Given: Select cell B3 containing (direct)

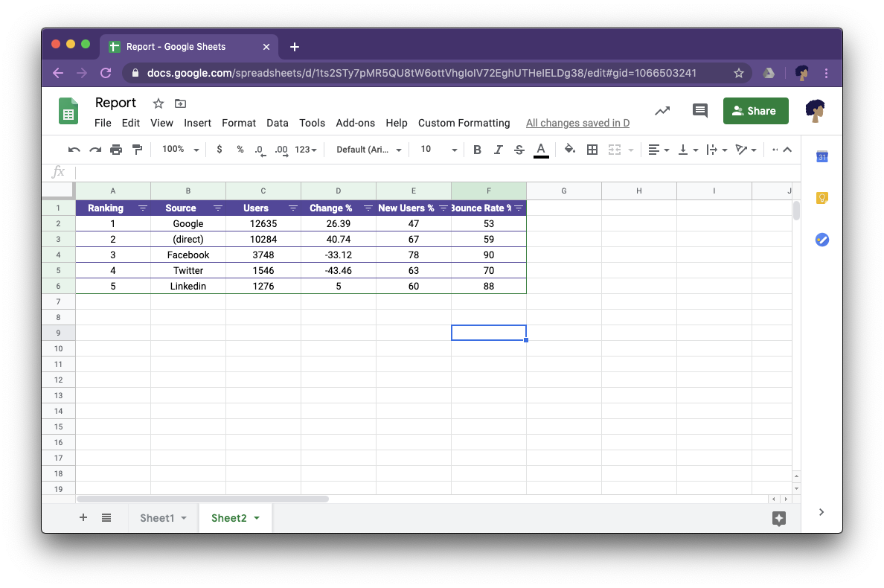Looking at the screenshot, I should [188, 239].
